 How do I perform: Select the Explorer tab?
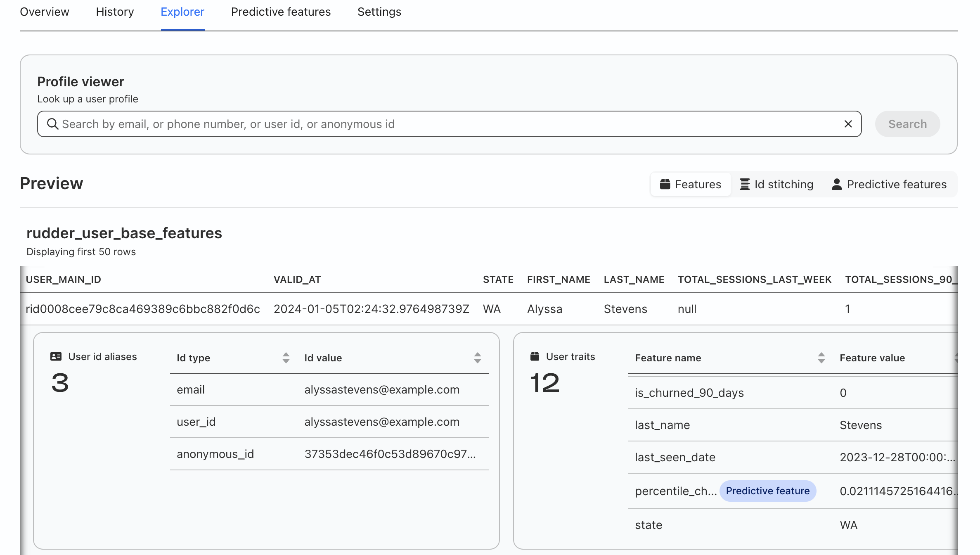pos(182,12)
